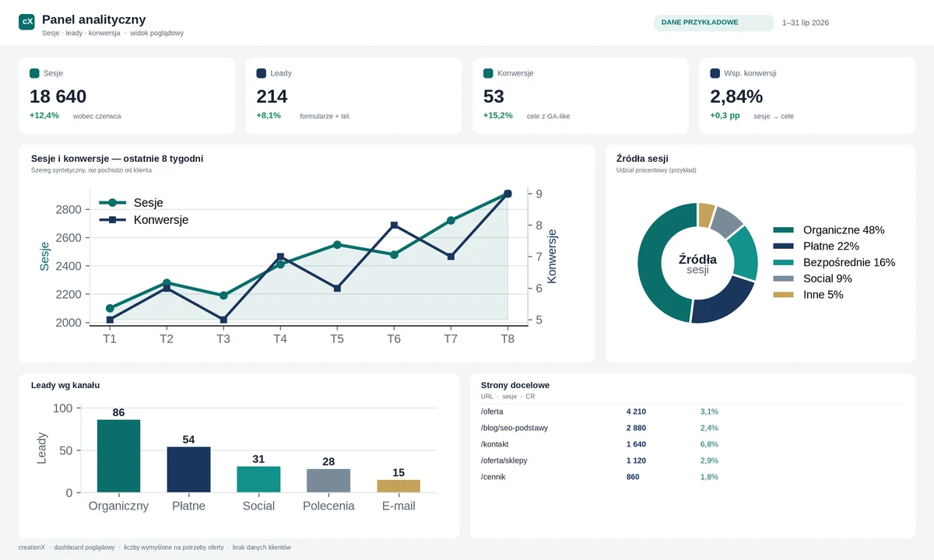Image resolution: width=934 pixels, height=560 pixels.
Task: Click the +0,3 pp change value
Action: click(x=725, y=115)
